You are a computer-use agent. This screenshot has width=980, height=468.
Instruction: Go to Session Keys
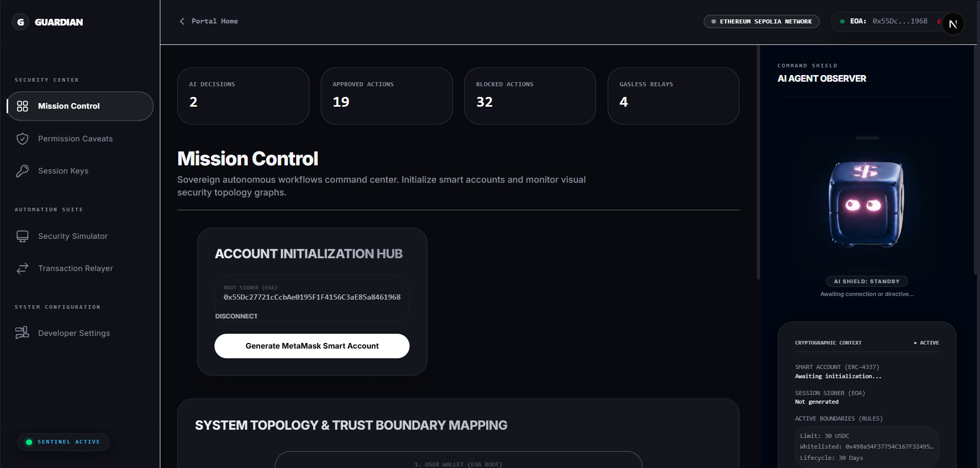coord(80,171)
